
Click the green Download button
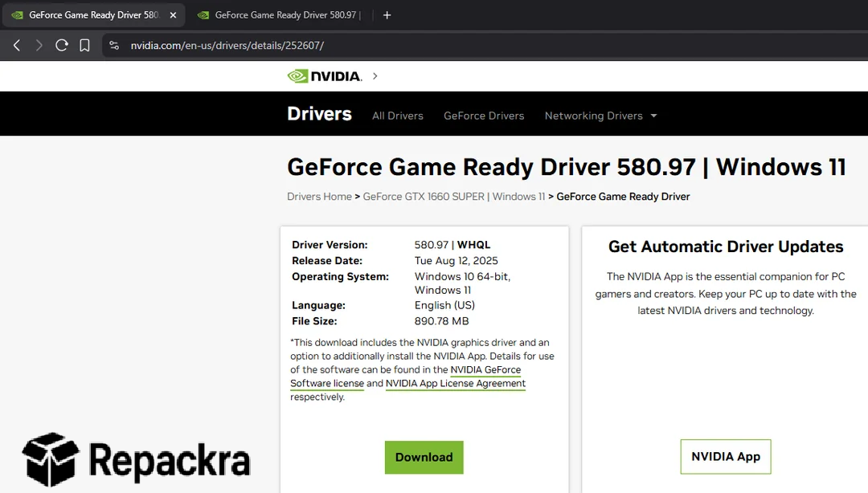424,457
